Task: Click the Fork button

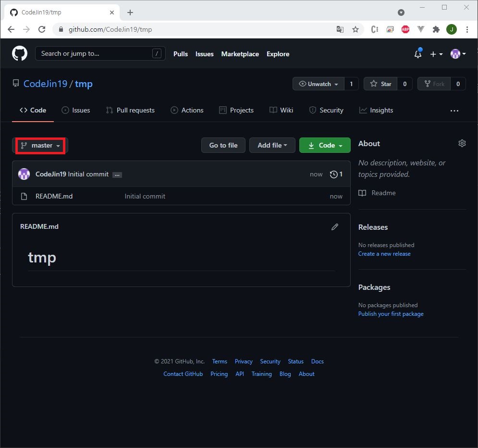Action: 434,84
